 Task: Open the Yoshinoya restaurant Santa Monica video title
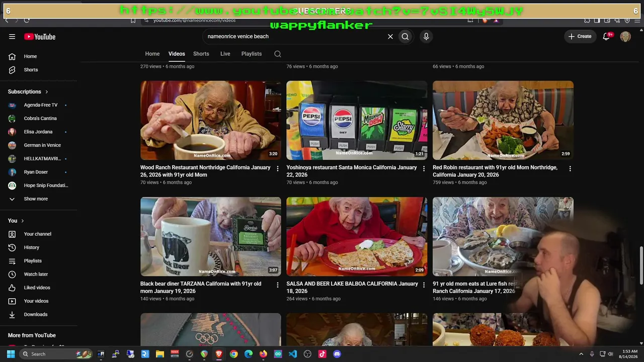(352, 171)
